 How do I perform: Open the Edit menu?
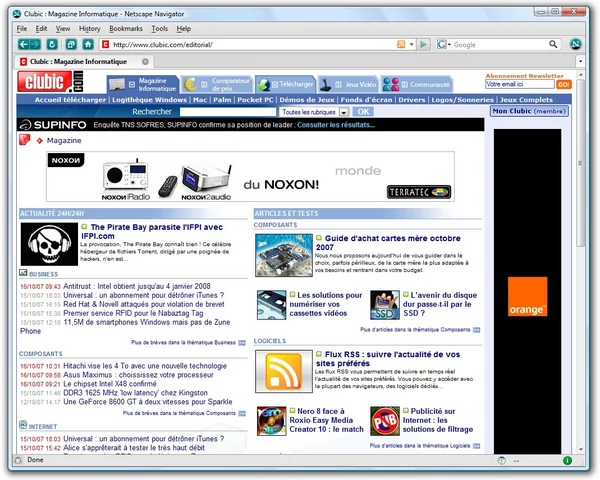pyautogui.click(x=41, y=29)
